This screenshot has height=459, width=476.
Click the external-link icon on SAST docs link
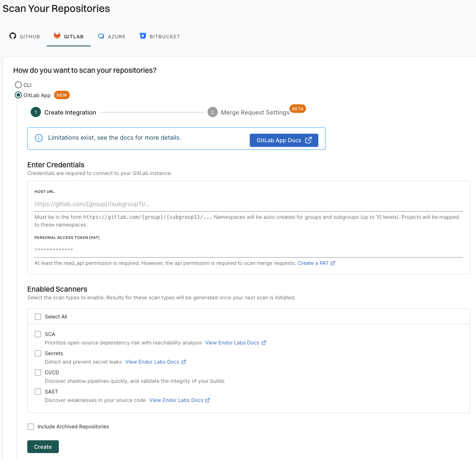click(208, 400)
